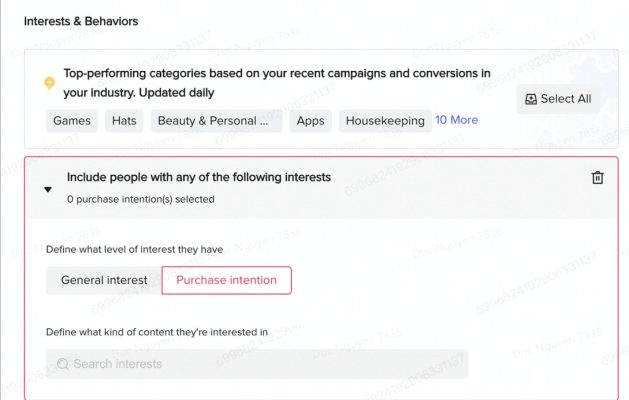The height and width of the screenshot is (400, 629).
Task: Open the 10 More categories link
Action: (x=457, y=120)
